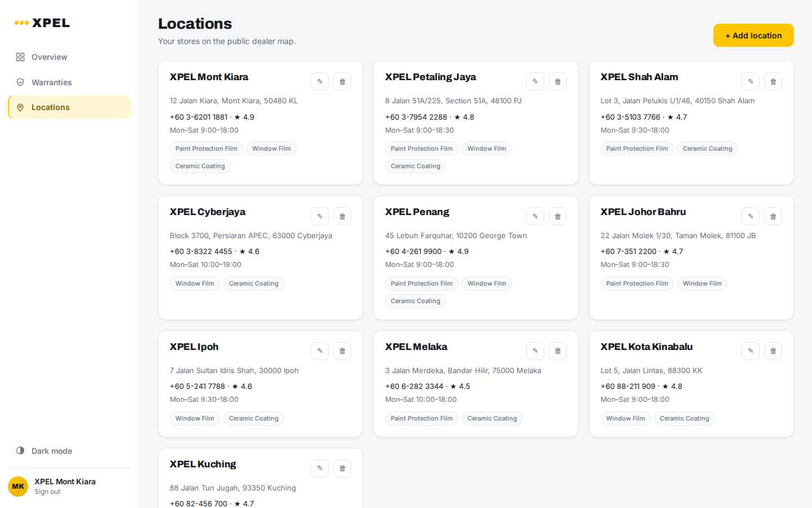Click the XPEL logo in sidebar
This screenshot has width=812, height=508.
[42, 23]
